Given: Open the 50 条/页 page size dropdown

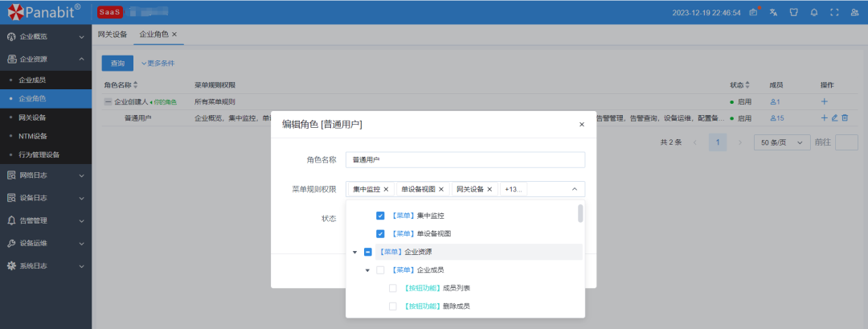Looking at the screenshot, I should (782, 142).
